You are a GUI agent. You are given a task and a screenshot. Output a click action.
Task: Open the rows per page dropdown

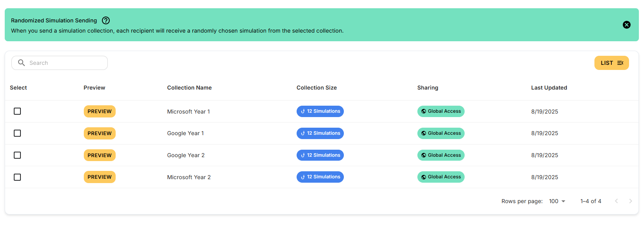[x=557, y=201]
